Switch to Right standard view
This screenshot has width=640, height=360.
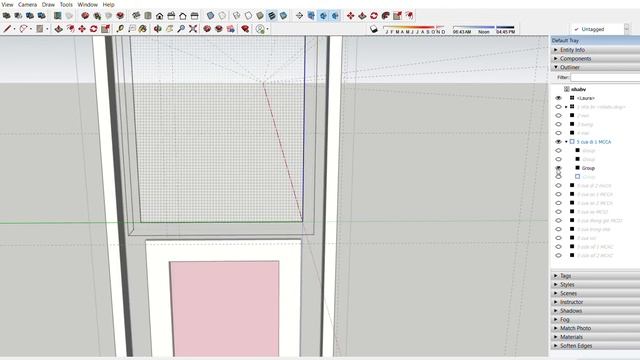[171, 16]
